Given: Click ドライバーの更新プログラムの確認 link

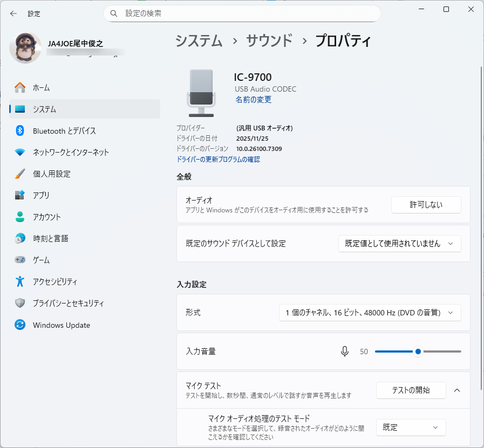Looking at the screenshot, I should pyautogui.click(x=218, y=160).
